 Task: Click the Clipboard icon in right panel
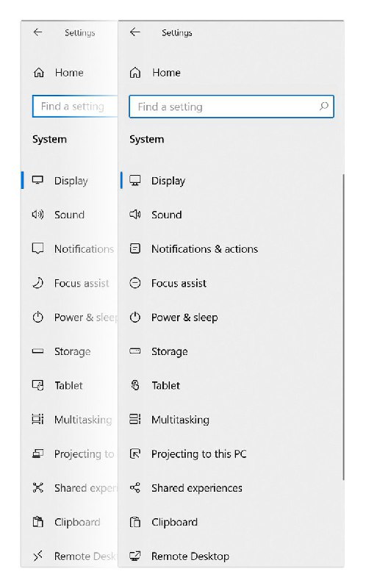pos(135,522)
